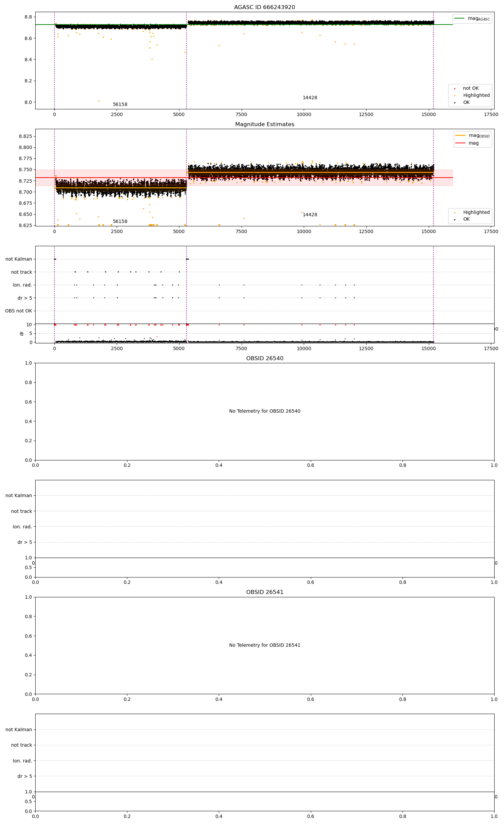This screenshot has height=824, width=504.
Task: Click the '8.0' y-axis tick in AGASC ID plot
Action: pos(28,103)
